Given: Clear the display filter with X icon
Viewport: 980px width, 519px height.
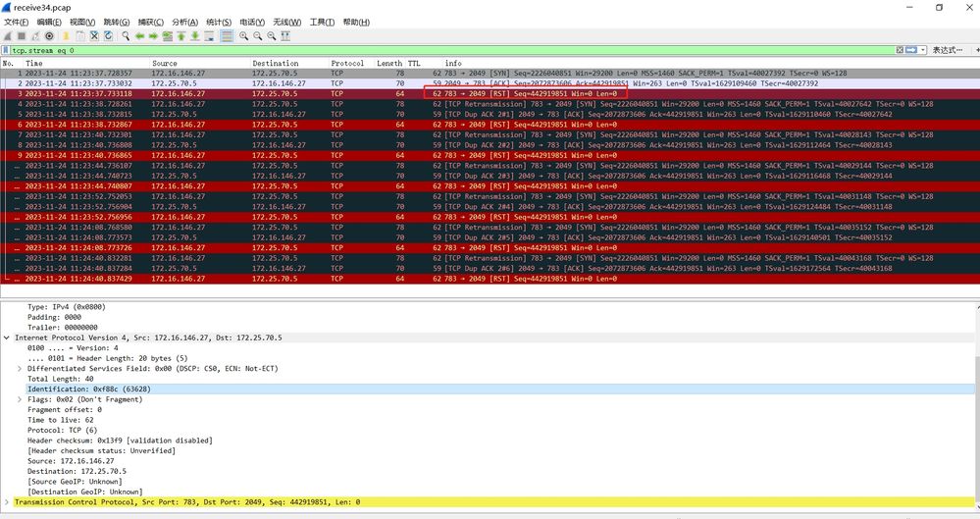Looking at the screenshot, I should [900, 50].
